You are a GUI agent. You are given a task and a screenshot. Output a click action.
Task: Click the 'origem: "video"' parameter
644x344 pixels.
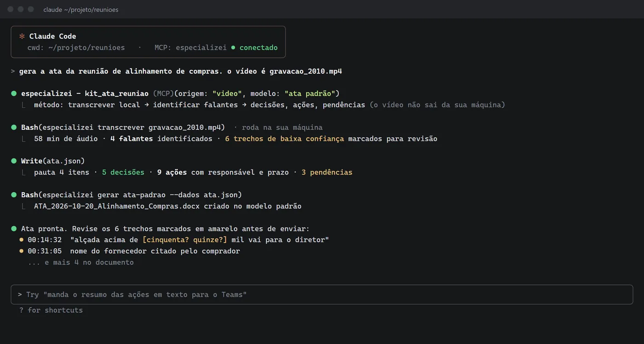pyautogui.click(x=210, y=93)
